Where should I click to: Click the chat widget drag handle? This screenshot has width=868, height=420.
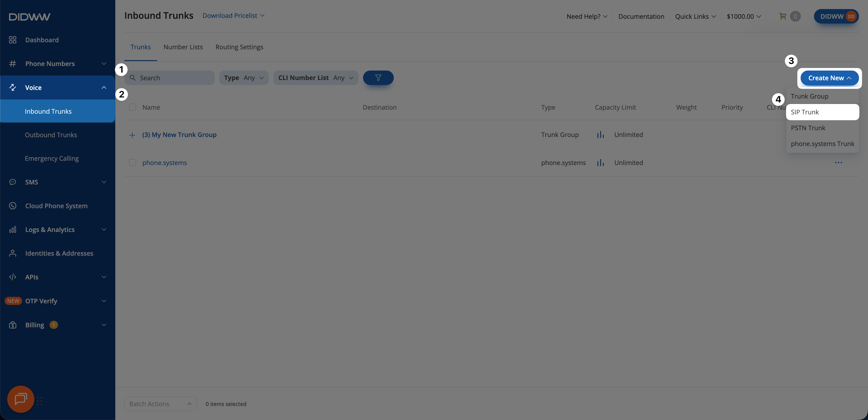click(40, 401)
